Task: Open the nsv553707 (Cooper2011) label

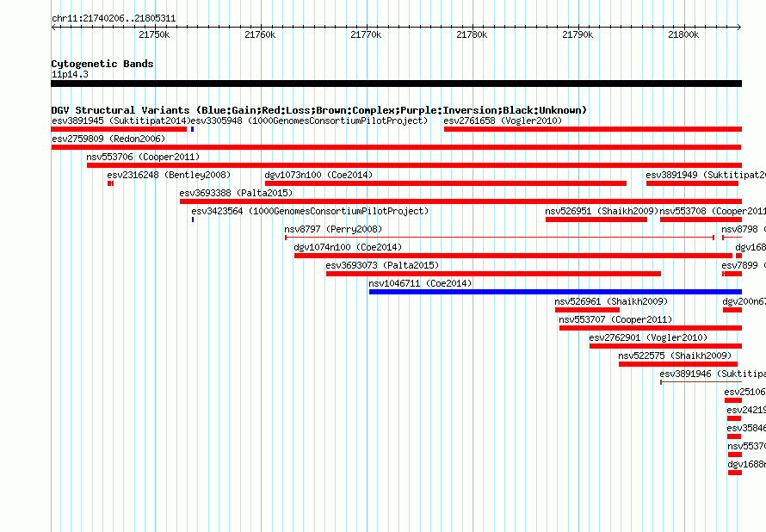Action: click(x=615, y=319)
